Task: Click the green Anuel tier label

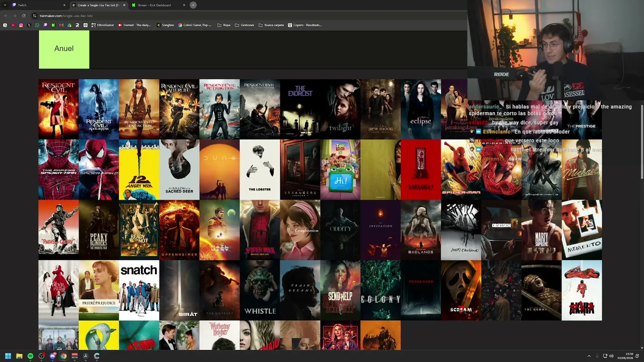Action: (64, 49)
